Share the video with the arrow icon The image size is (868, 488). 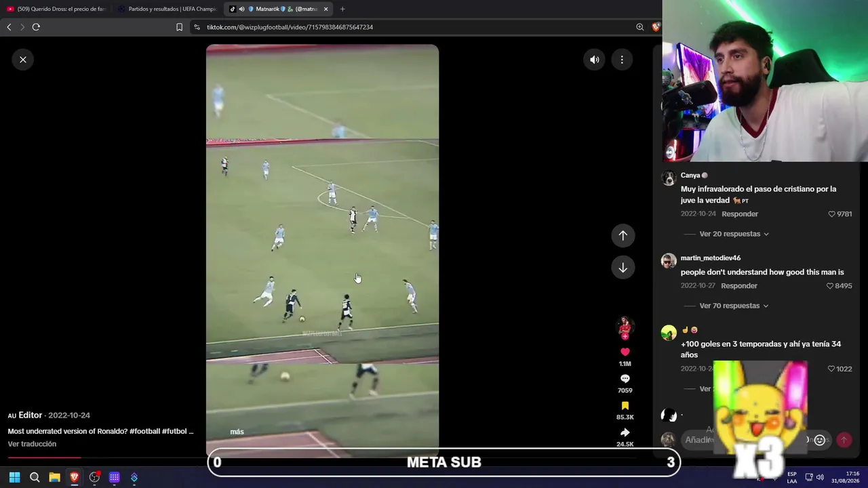pos(625,432)
